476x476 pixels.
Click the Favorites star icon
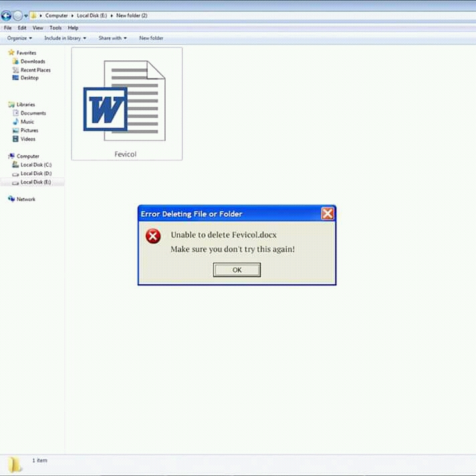pos(11,53)
